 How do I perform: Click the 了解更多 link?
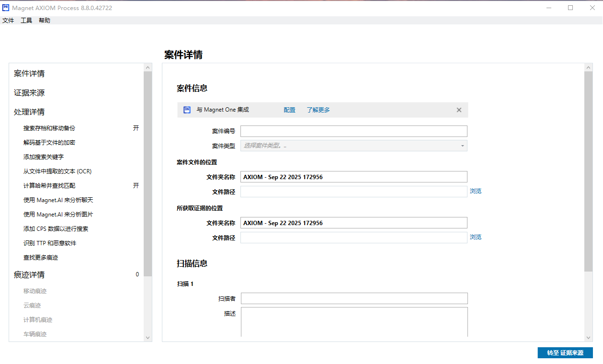(x=318, y=110)
